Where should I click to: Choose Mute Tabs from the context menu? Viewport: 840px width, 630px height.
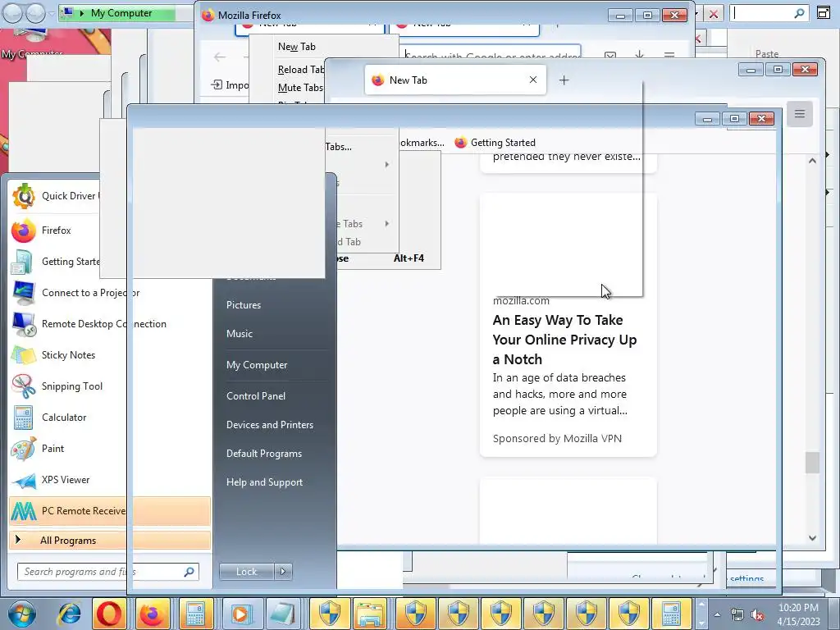coord(300,88)
